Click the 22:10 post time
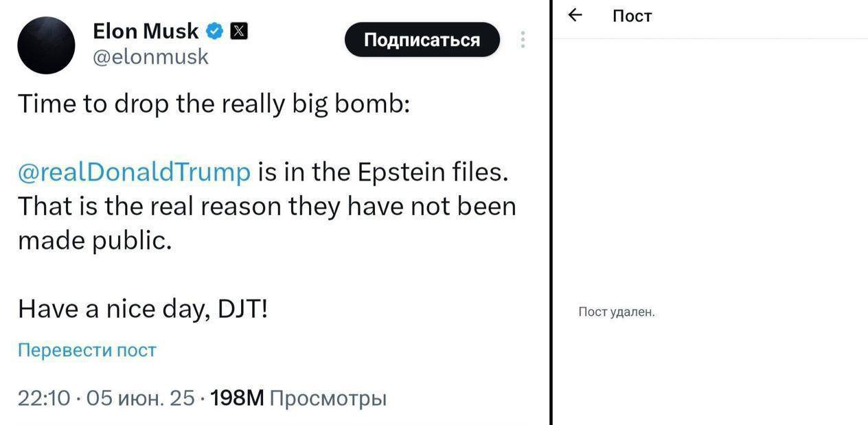 [43, 398]
